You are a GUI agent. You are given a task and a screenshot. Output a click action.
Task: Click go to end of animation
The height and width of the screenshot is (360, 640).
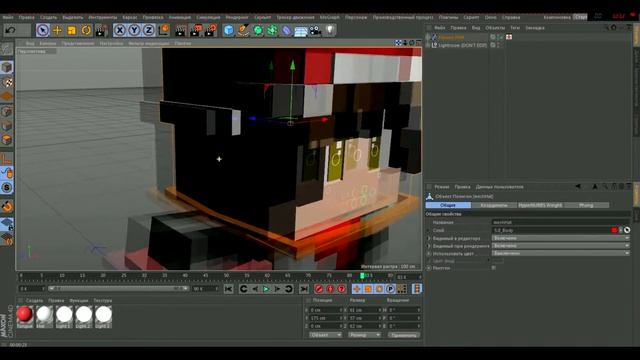(x=304, y=289)
